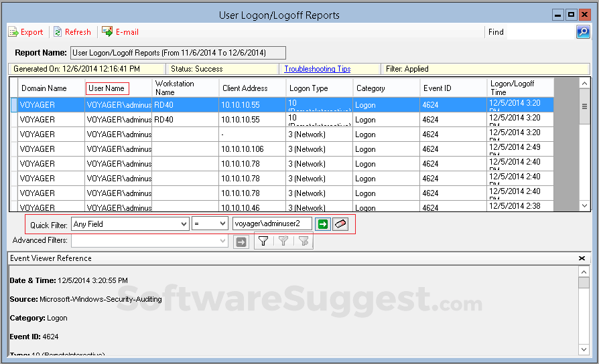
Task: Apply quick filter with green arrow
Action: [x=323, y=224]
